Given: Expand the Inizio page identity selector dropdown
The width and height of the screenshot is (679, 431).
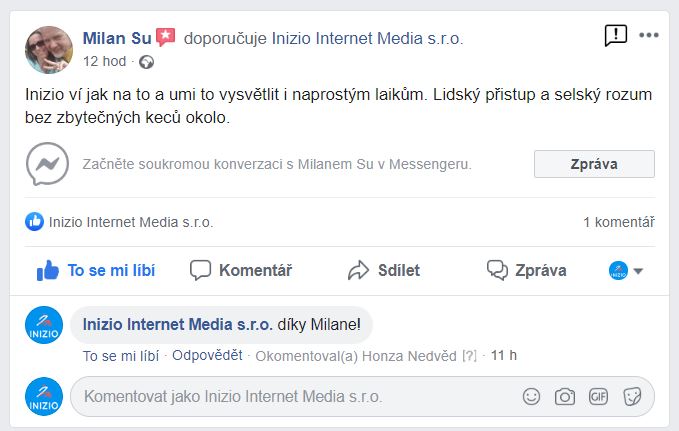Looking at the screenshot, I should (626, 271).
